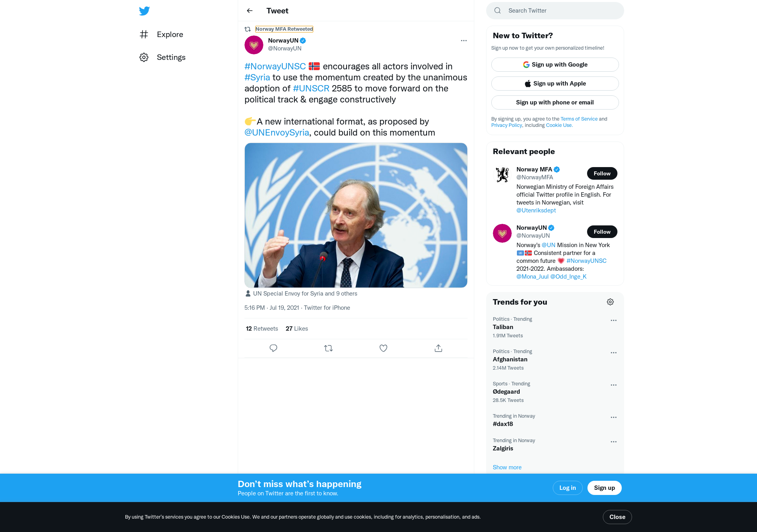Click the reply speech bubble icon

click(273, 348)
